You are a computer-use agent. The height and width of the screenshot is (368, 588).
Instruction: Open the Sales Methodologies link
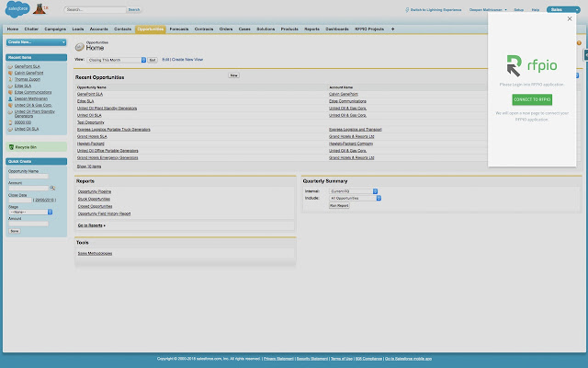pos(95,254)
